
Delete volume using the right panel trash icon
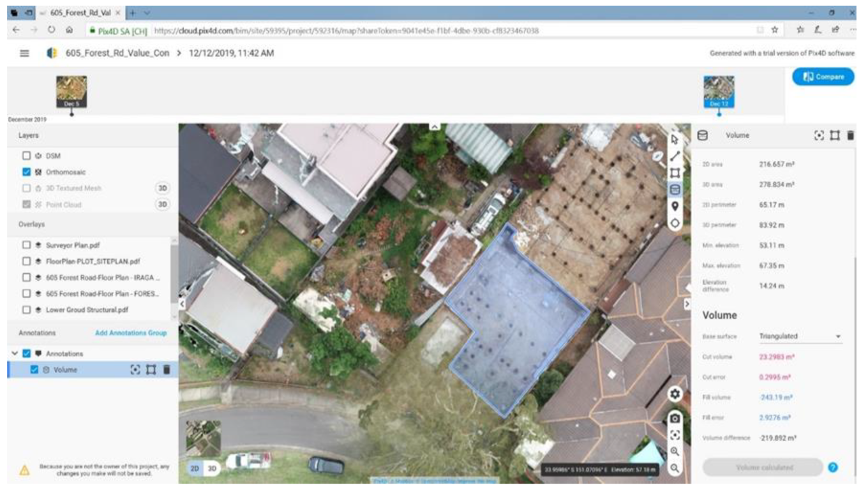[850, 135]
